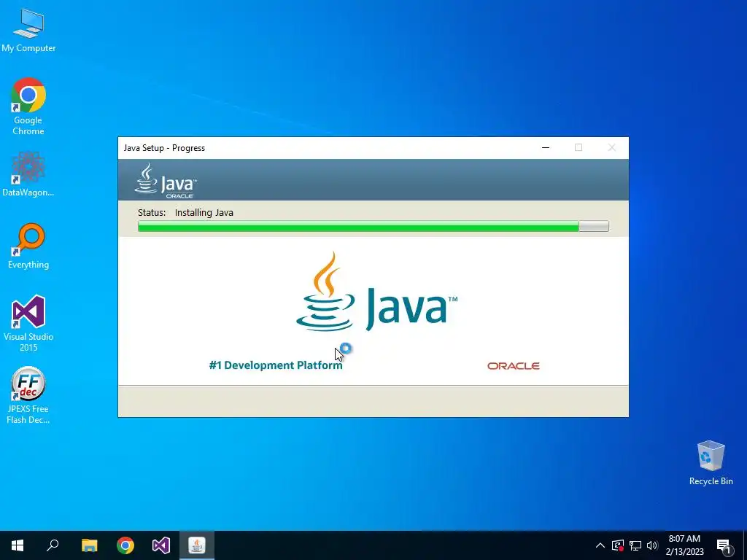The width and height of the screenshot is (747, 560).
Task: Click the disabled maximize button
Action: tap(578, 147)
